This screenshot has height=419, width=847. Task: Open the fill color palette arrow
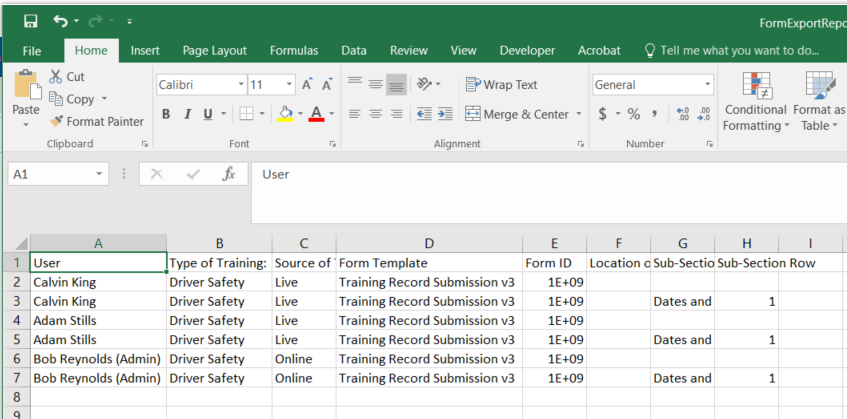coord(300,114)
